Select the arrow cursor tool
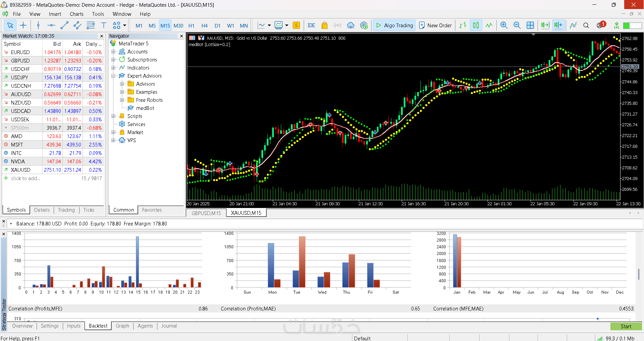 pos(10,25)
